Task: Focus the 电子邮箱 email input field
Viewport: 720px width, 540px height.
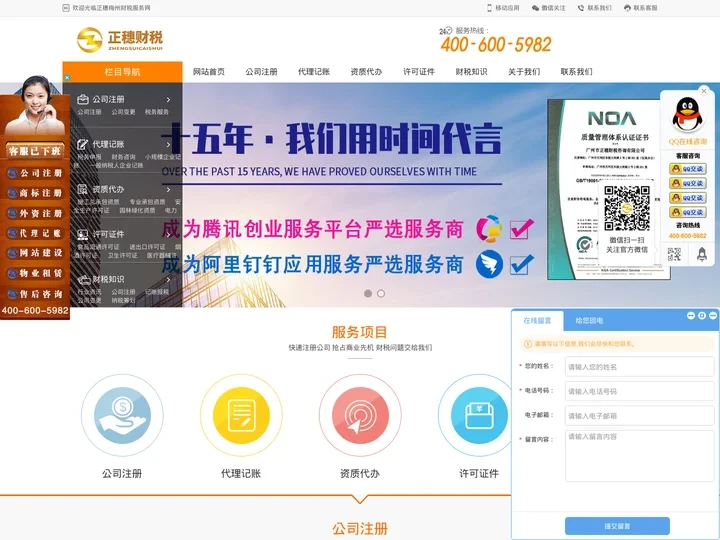Action: coord(640,416)
